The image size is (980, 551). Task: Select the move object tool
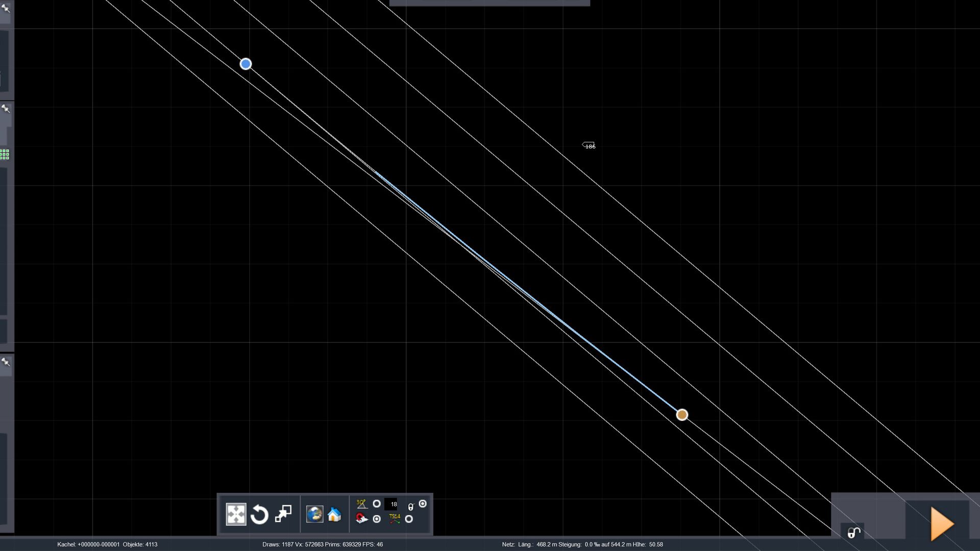(x=236, y=514)
